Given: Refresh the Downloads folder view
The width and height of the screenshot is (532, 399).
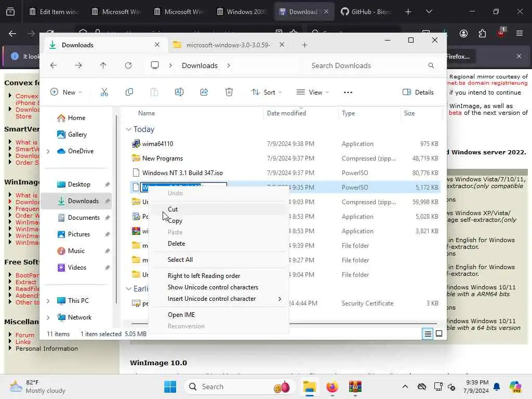Looking at the screenshot, I should click(128, 65).
